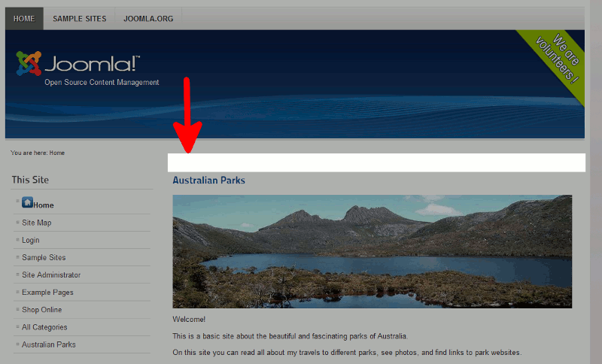Click the Joomla! logo in the banner
The width and height of the screenshot is (602, 364).
pyautogui.click(x=78, y=63)
